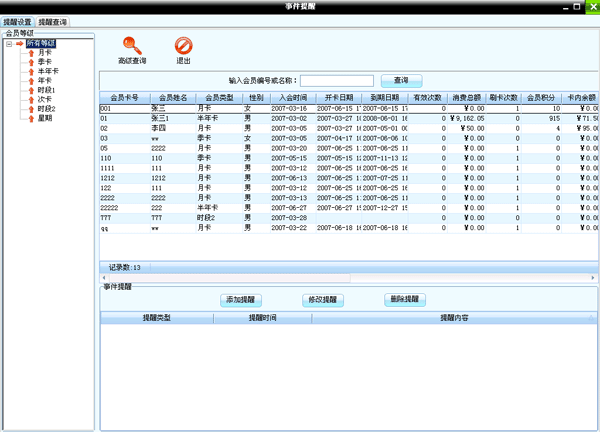The image size is (600, 432).
Task: Select 季卡 tree node
Action: [44, 62]
